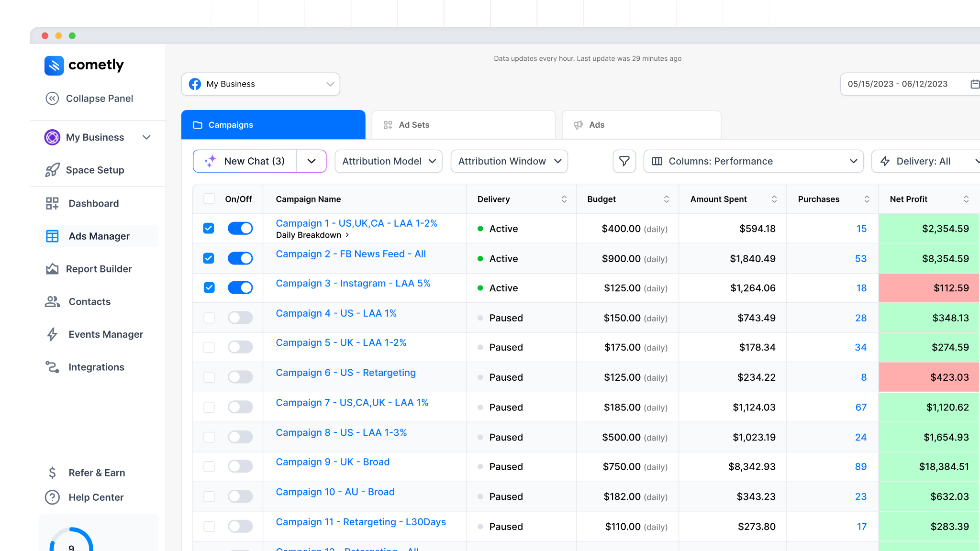Switch to the Ads tab

(x=642, y=125)
